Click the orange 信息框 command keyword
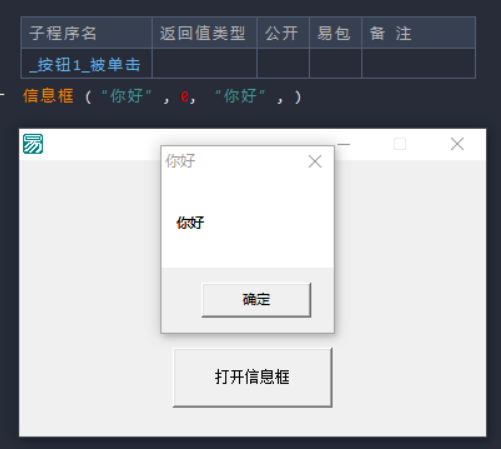 [x=48, y=96]
